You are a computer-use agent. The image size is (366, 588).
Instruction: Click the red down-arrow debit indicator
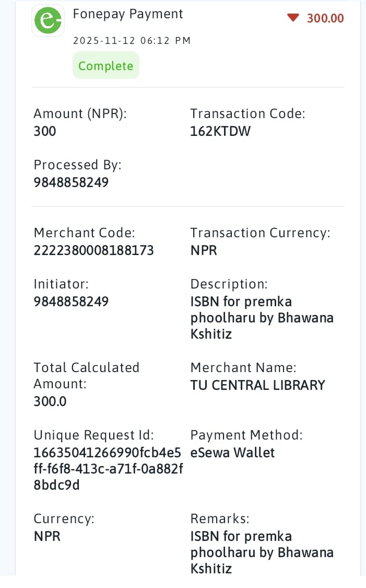tap(293, 18)
